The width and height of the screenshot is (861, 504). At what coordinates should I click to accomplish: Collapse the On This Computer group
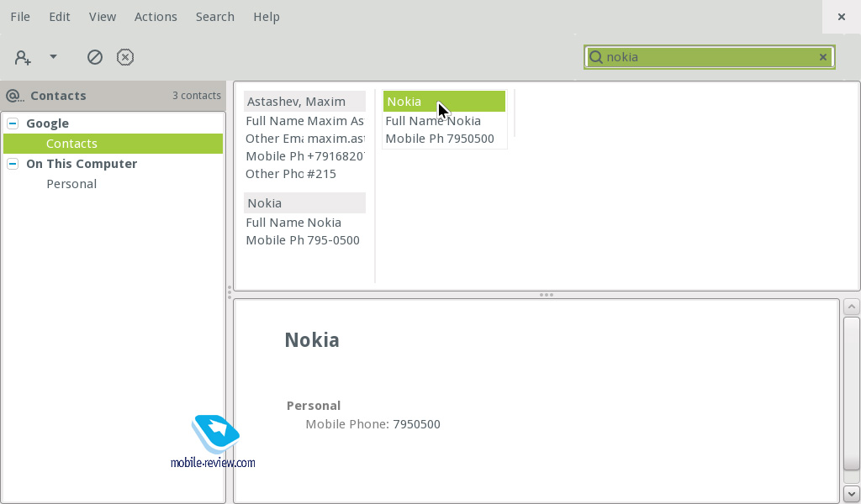pos(13,164)
